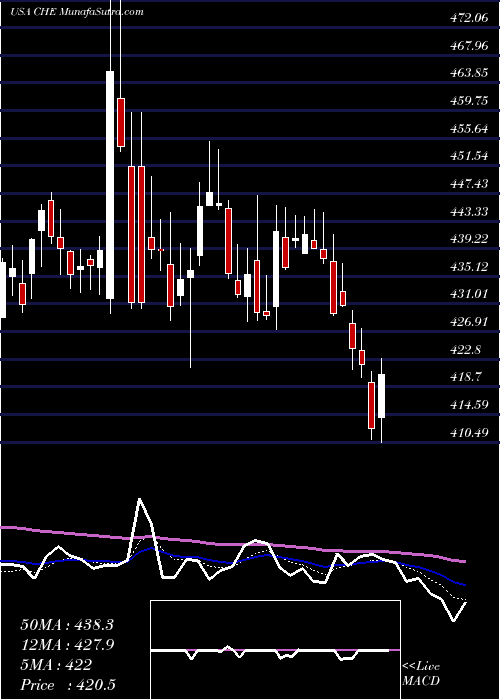Click the <<Live MACD label
500x700 pixels.
[x=421, y=674]
